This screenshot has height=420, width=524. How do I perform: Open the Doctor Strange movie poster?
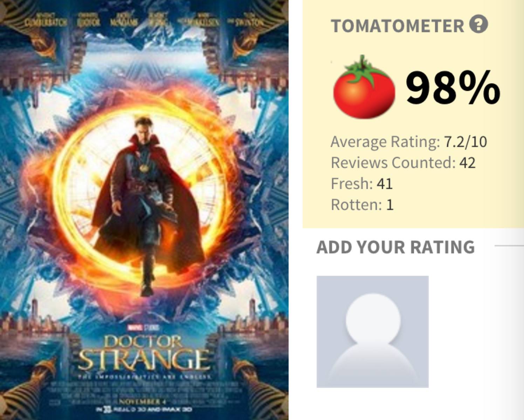click(144, 210)
